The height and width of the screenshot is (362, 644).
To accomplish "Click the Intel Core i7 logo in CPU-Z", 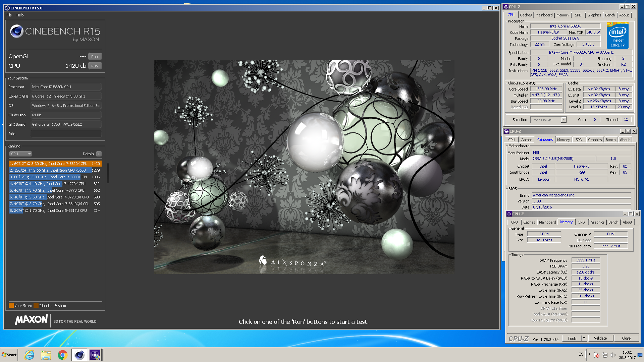I will (x=618, y=36).
